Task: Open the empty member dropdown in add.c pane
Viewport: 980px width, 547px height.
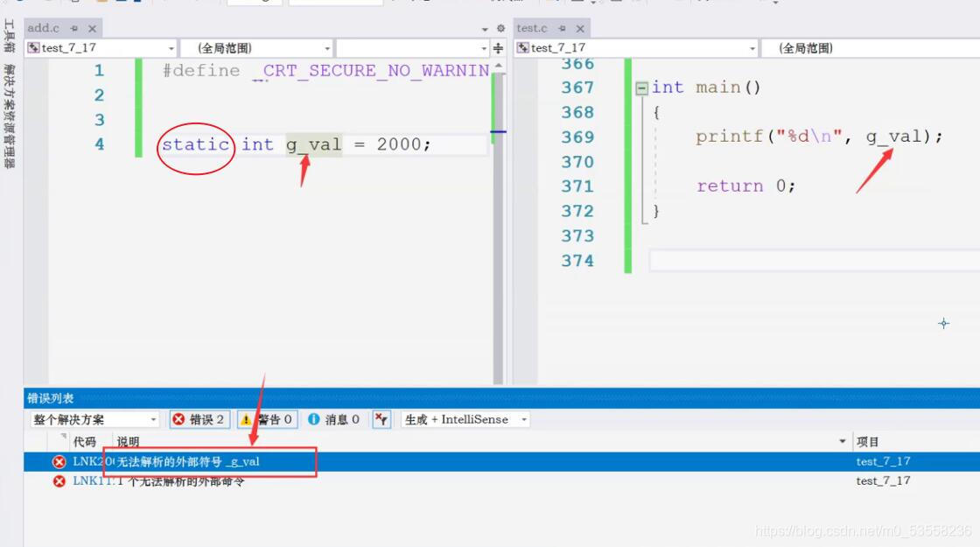Action: click(412, 48)
